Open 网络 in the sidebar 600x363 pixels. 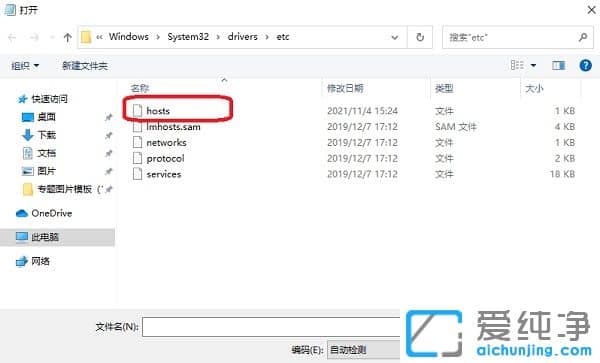pyautogui.click(x=41, y=261)
